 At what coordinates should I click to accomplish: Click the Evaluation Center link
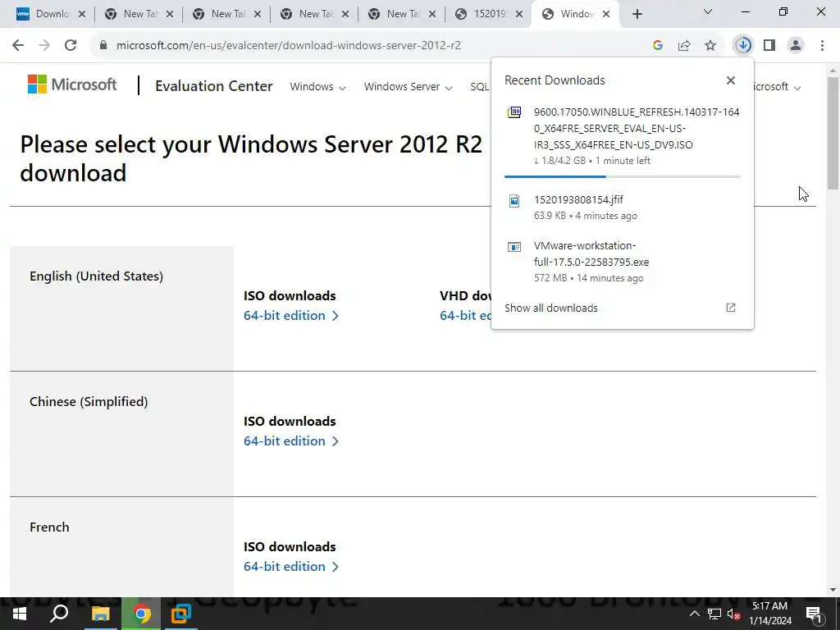(214, 85)
